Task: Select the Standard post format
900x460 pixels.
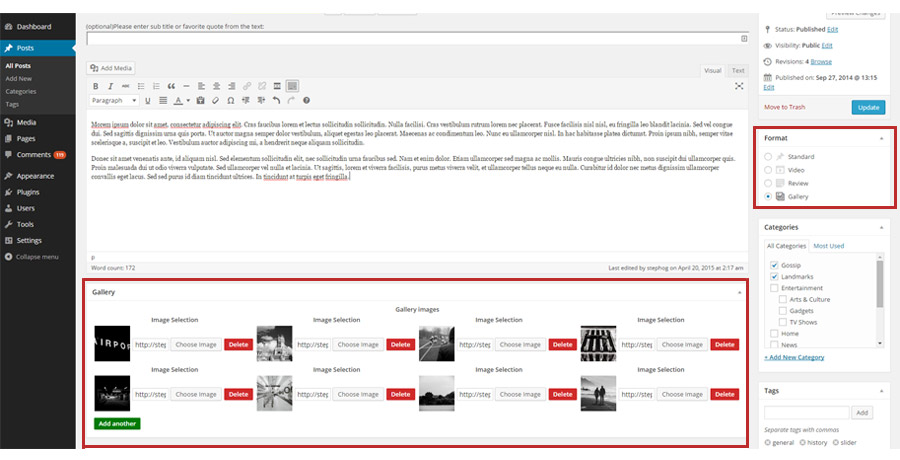Action: tap(768, 156)
